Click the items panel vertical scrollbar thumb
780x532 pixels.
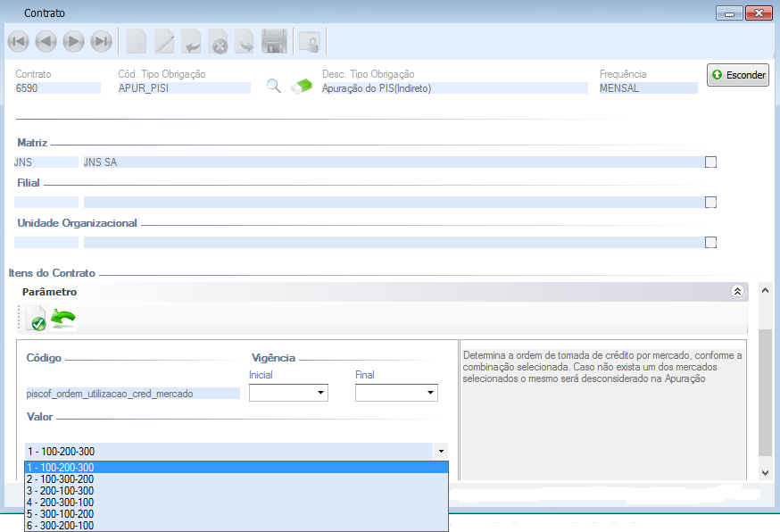pos(765,392)
